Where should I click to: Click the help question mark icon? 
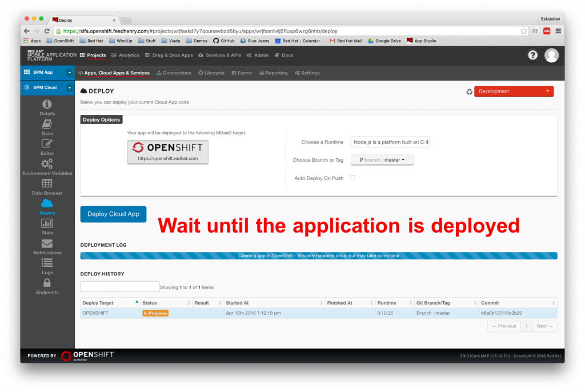click(532, 55)
